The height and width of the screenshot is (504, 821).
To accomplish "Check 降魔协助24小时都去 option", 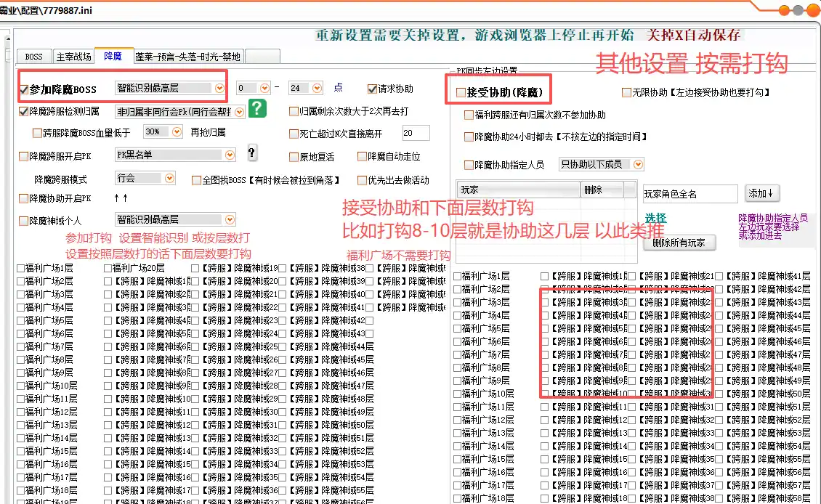I will coord(469,137).
